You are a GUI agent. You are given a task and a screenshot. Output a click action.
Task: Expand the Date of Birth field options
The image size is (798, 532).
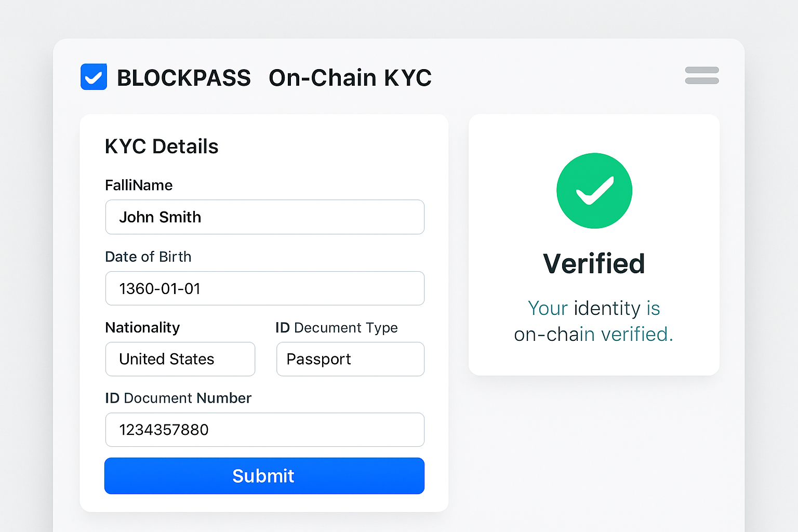264,288
